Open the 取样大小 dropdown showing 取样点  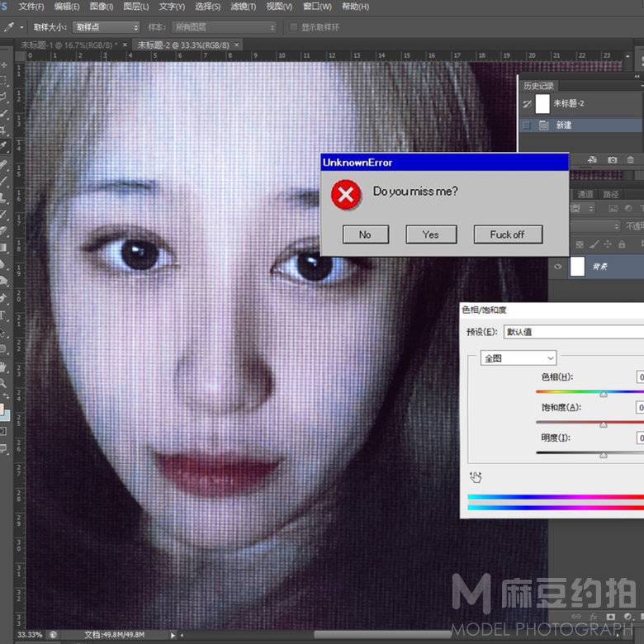pos(106,27)
